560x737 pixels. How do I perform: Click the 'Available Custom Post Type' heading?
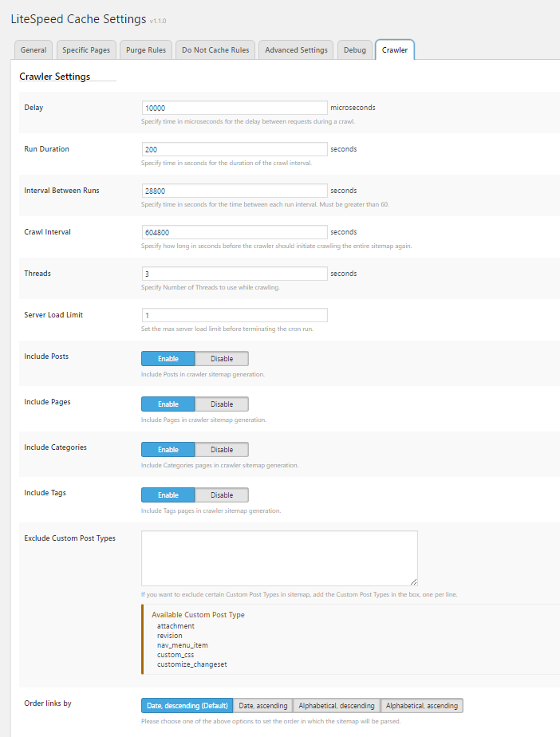pos(198,615)
